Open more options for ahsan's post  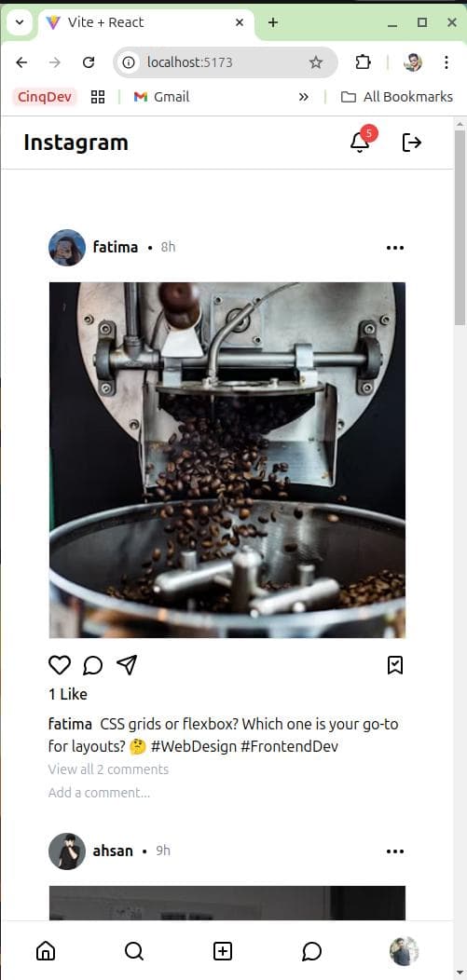click(395, 851)
